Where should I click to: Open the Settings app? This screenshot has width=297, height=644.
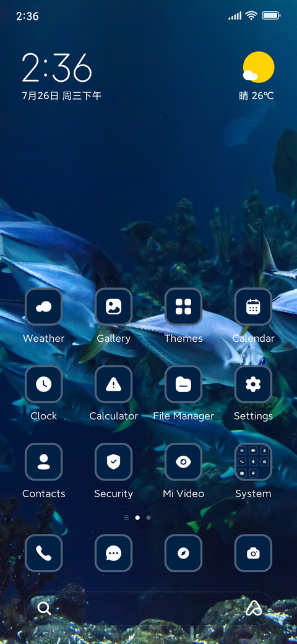[x=253, y=385]
